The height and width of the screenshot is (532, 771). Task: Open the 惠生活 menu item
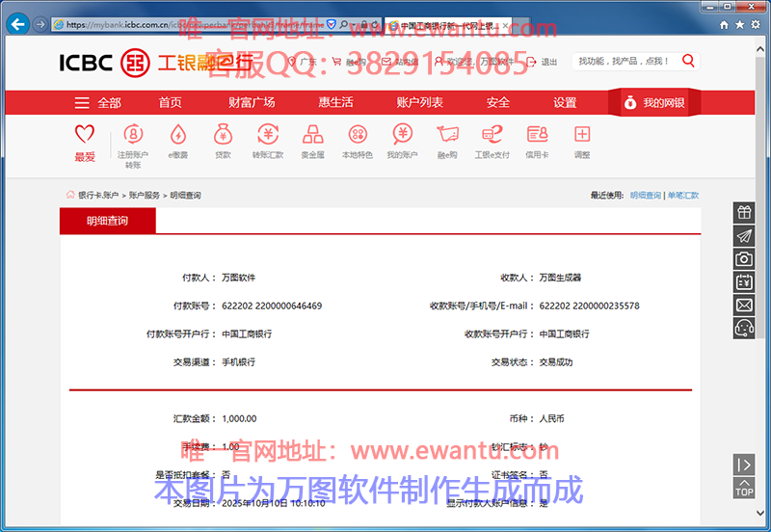click(x=335, y=102)
